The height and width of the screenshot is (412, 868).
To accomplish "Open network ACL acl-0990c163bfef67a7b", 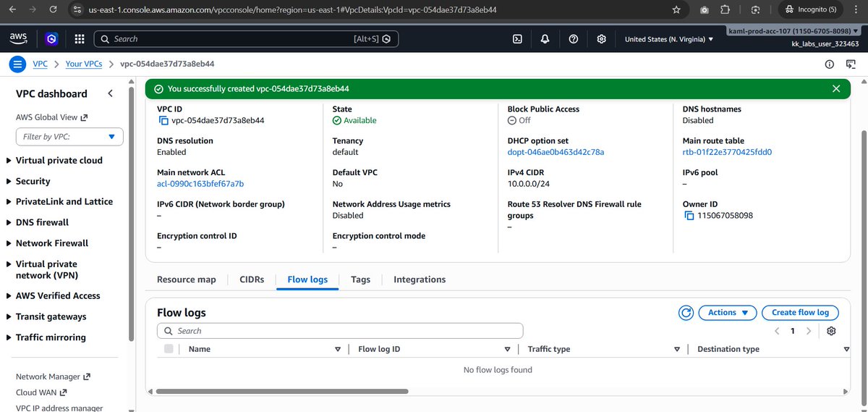I will pos(200,184).
